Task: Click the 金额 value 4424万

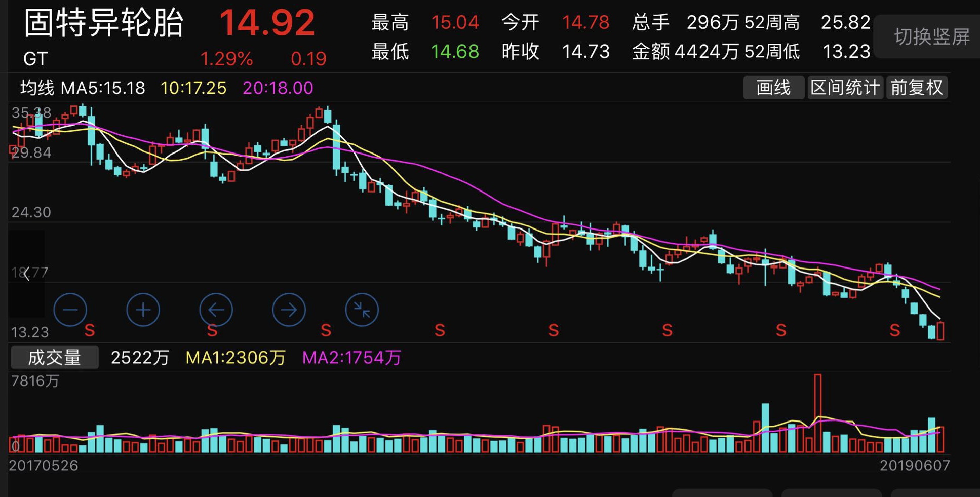Action: [x=707, y=52]
